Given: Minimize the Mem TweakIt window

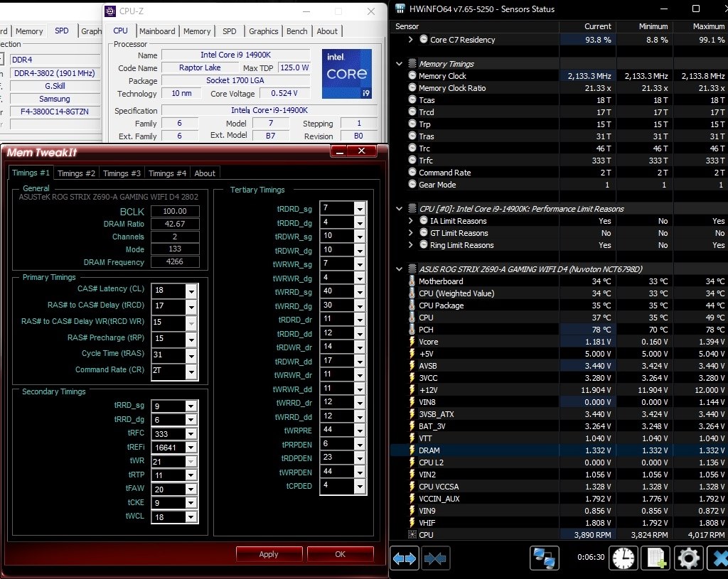Looking at the screenshot, I should tap(340, 151).
